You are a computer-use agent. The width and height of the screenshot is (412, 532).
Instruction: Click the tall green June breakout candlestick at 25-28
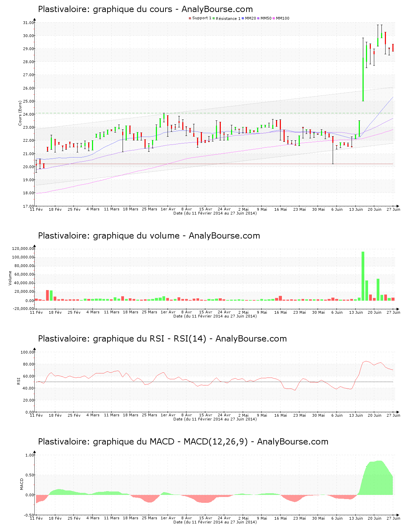click(x=363, y=79)
